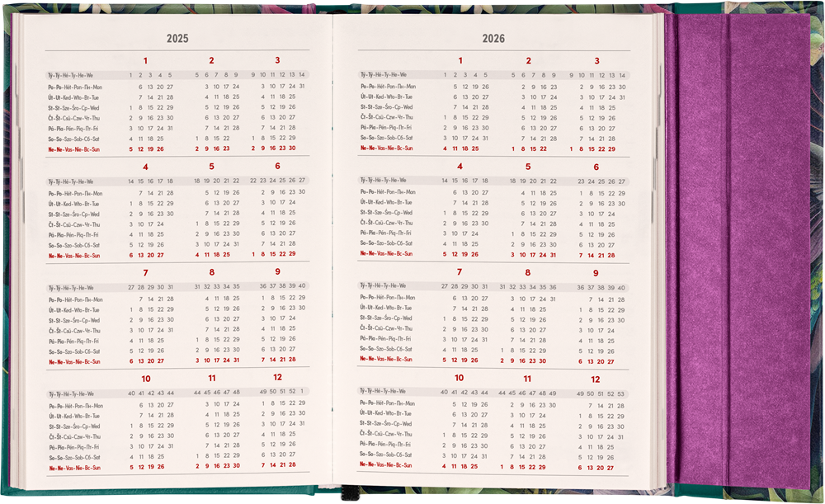825x504 pixels.
Task: Select month 10 heading on the 2025 page
Action: 146,379
